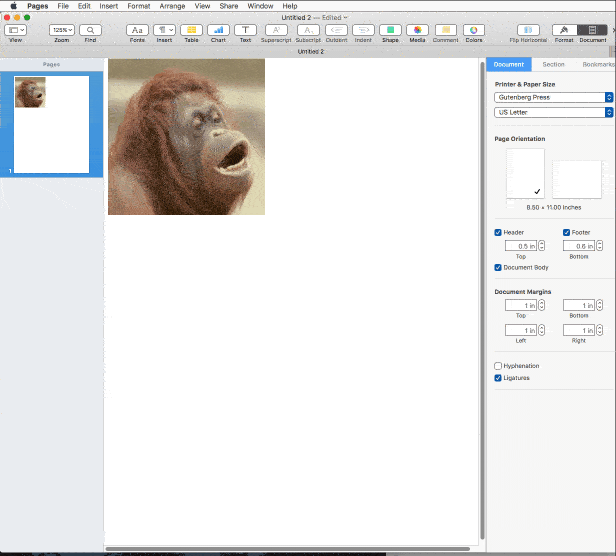Click Flip Horizontal toolbar icon

[528, 30]
